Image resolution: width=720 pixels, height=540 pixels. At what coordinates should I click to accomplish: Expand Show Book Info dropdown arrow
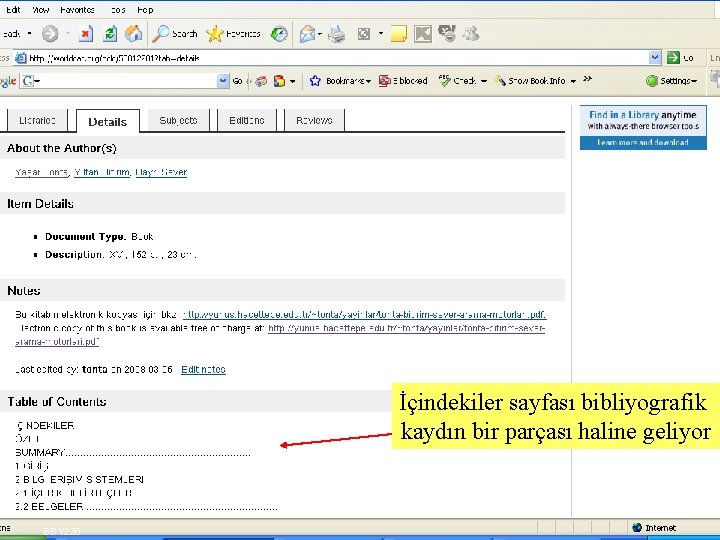pos(573,81)
